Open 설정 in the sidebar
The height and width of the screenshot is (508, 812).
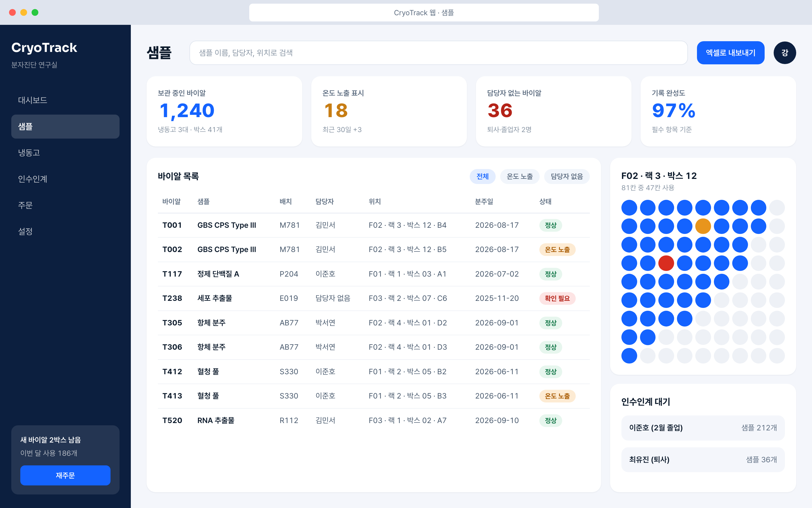[65, 231]
